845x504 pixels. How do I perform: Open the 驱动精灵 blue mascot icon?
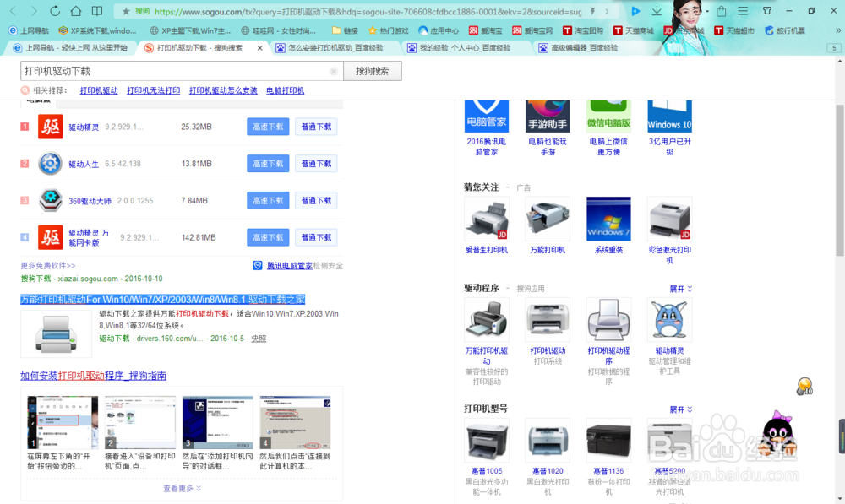(669, 320)
